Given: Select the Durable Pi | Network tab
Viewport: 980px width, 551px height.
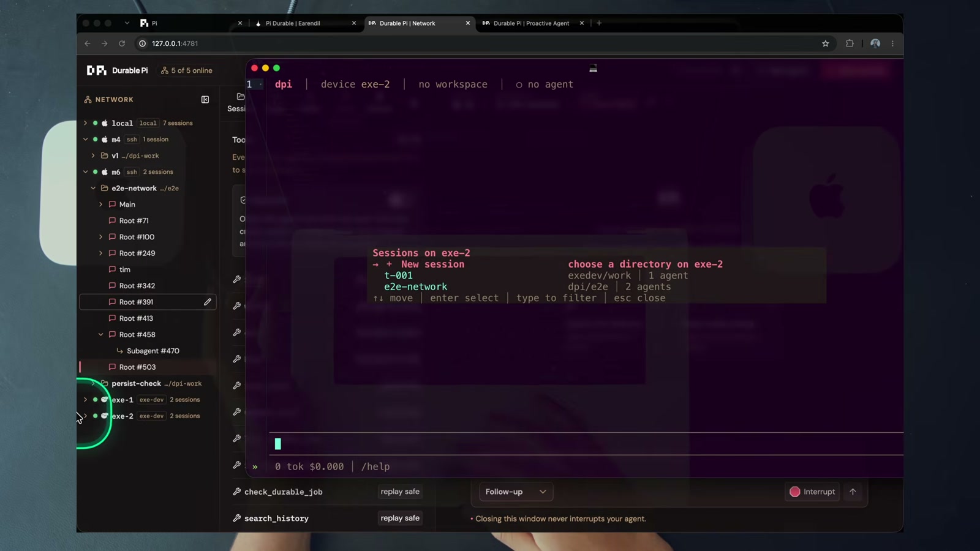Looking at the screenshot, I should click(420, 23).
